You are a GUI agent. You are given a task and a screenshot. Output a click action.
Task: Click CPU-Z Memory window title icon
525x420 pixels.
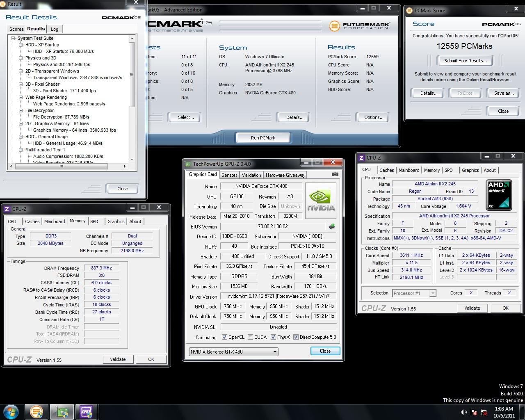click(x=7, y=209)
